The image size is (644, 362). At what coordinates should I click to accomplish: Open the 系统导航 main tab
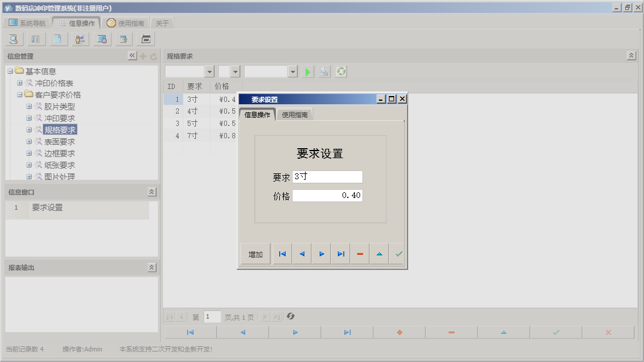[x=27, y=23]
